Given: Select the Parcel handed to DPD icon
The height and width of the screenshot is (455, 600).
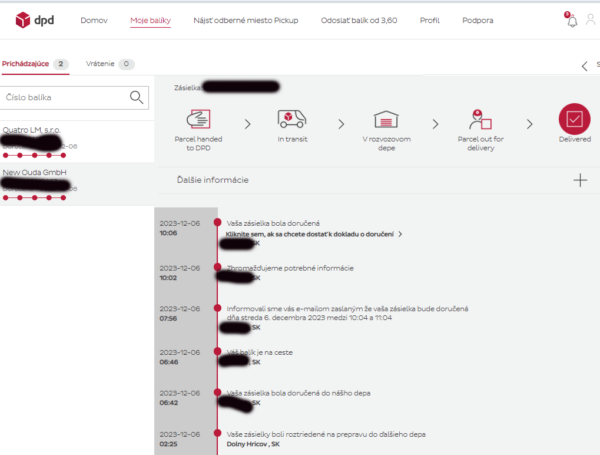Looking at the screenshot, I should click(x=199, y=120).
